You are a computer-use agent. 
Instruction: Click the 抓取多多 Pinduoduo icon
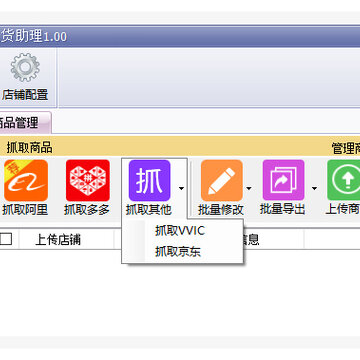pos(88,180)
